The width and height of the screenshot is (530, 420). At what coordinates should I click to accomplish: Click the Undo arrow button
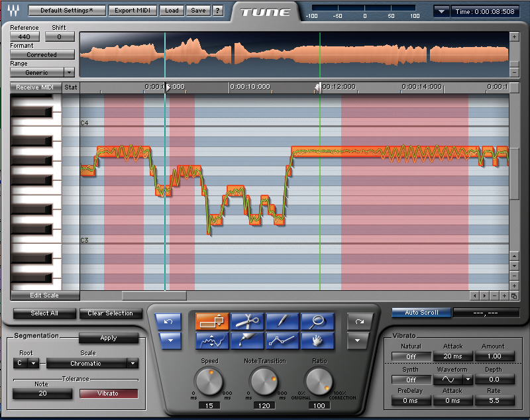pos(168,321)
